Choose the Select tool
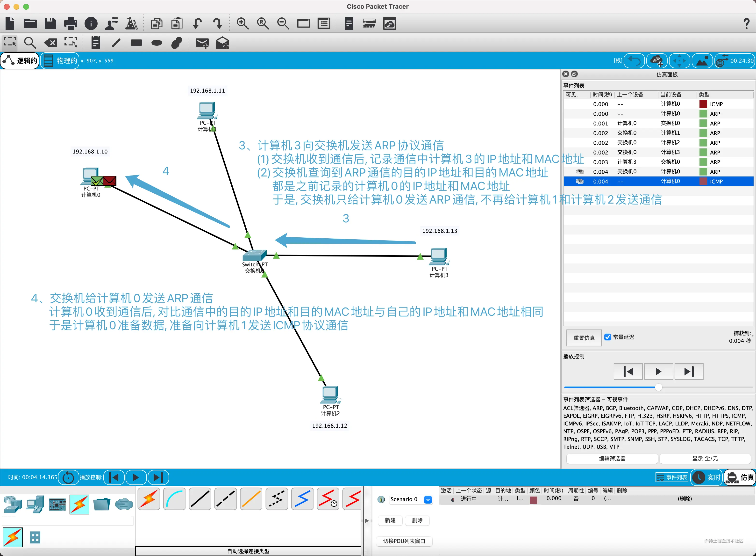Image resolution: width=756 pixels, height=556 pixels. [10, 42]
